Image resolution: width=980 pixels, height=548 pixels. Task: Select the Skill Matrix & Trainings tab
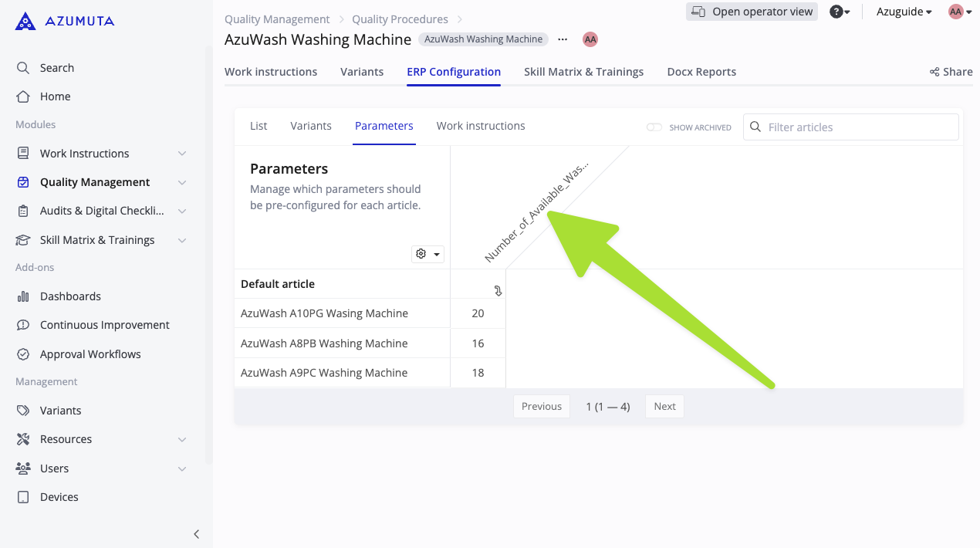coord(583,71)
